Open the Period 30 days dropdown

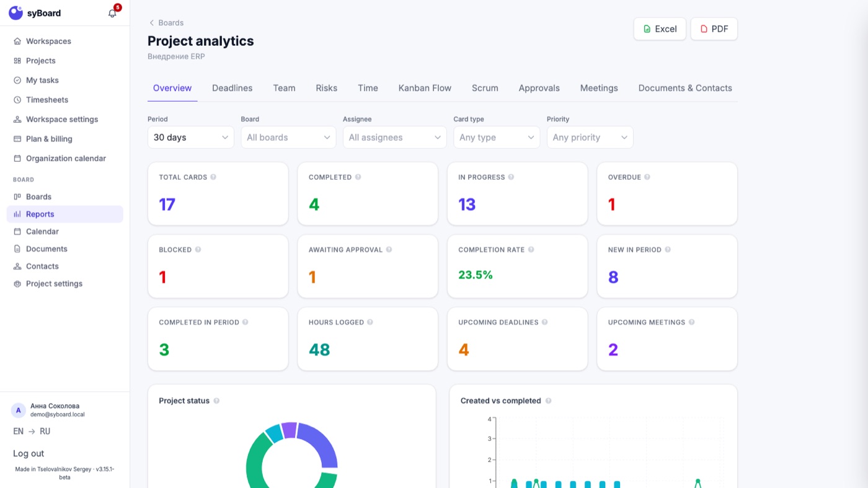pos(190,138)
